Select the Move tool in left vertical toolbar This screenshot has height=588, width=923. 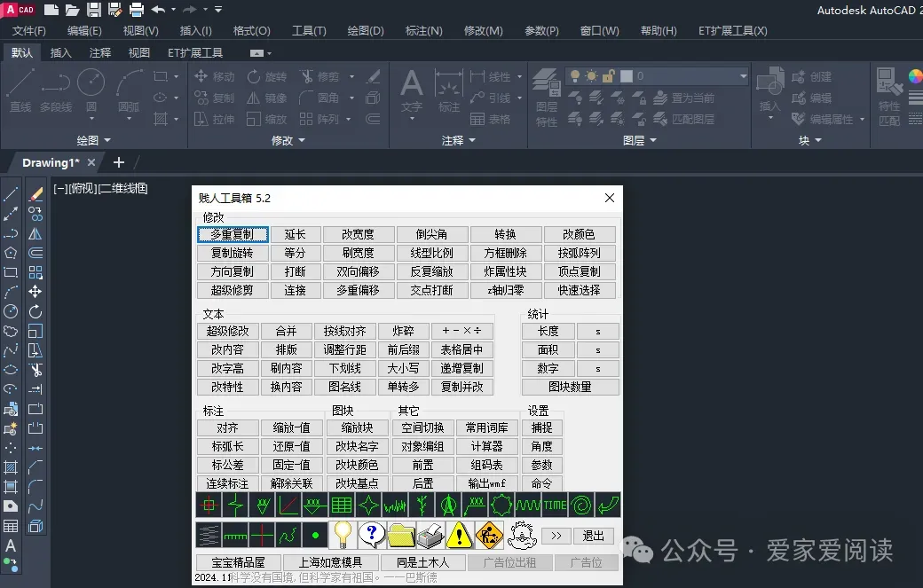[35, 292]
